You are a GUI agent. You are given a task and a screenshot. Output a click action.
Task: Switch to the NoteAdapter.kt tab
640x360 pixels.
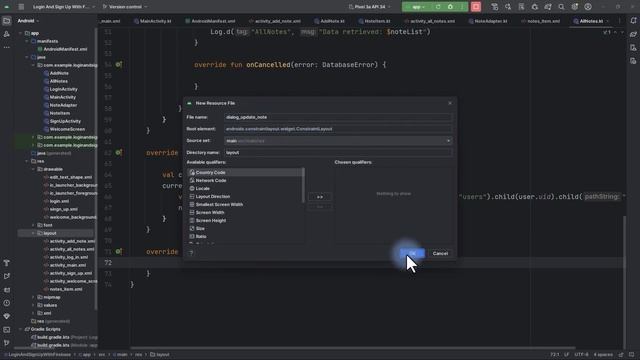pos(488,21)
